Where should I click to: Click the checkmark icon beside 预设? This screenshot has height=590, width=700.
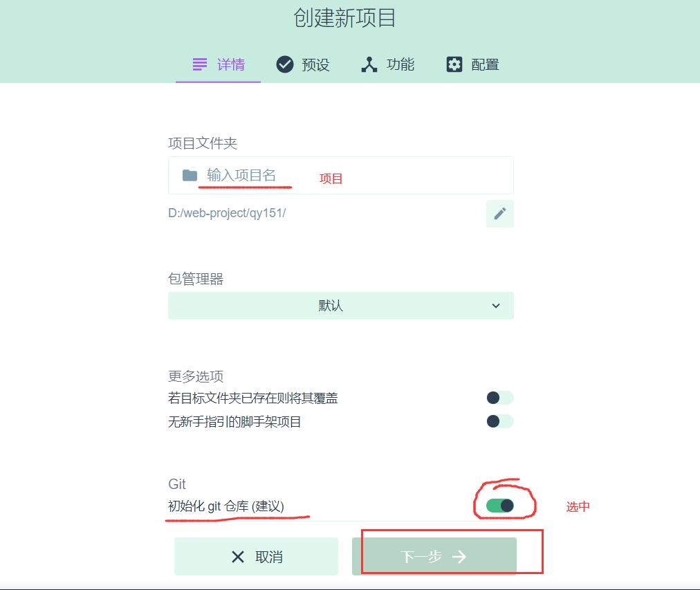pyautogui.click(x=285, y=65)
